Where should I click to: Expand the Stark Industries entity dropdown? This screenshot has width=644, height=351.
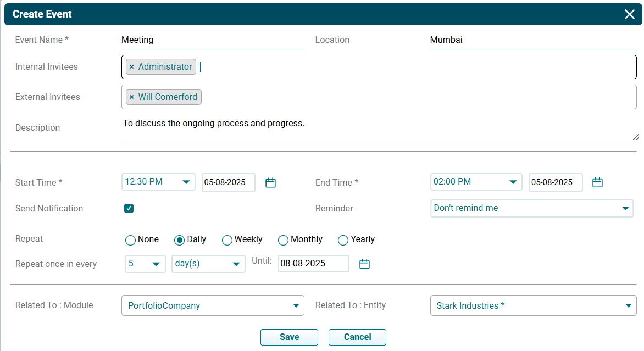(532, 306)
